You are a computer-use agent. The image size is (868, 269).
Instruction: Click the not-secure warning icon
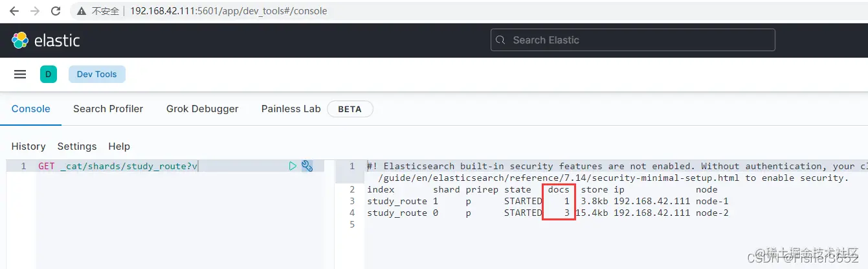tap(81, 11)
